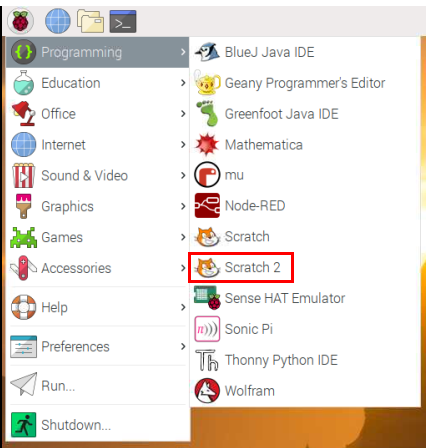Image resolution: width=426 pixels, height=448 pixels.
Task: Open the Help menu label
Action: (x=54, y=308)
